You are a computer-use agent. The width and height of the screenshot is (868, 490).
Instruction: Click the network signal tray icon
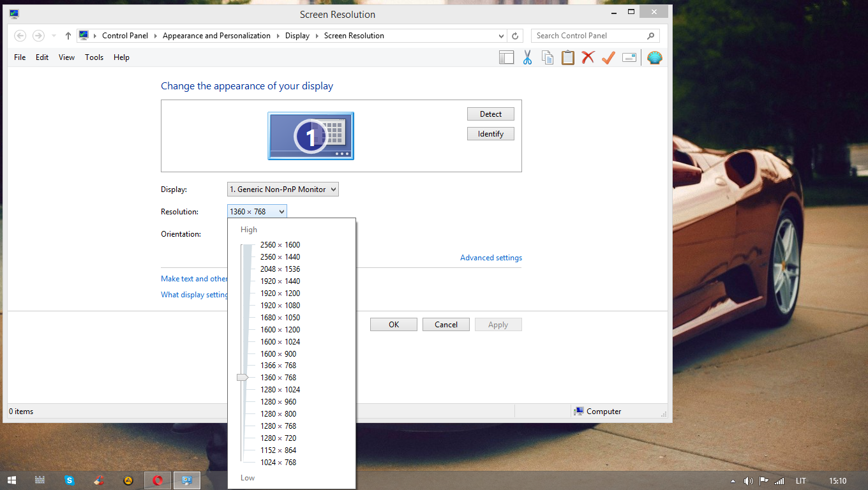[x=779, y=481]
